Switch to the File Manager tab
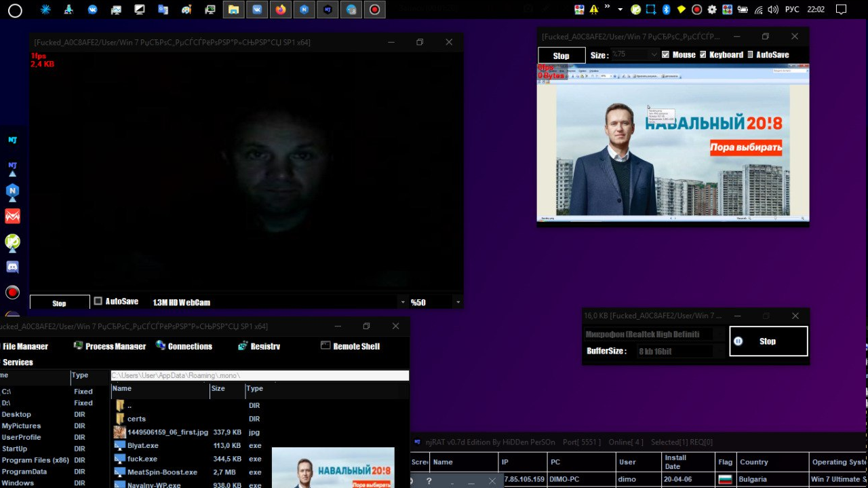Image resolution: width=868 pixels, height=488 pixels. (25, 346)
